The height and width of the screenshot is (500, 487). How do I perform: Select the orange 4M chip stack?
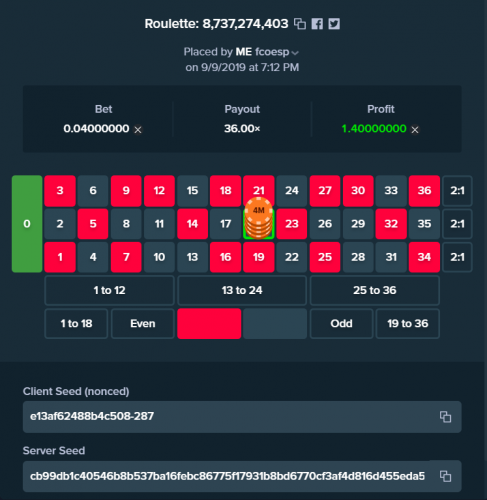(259, 218)
